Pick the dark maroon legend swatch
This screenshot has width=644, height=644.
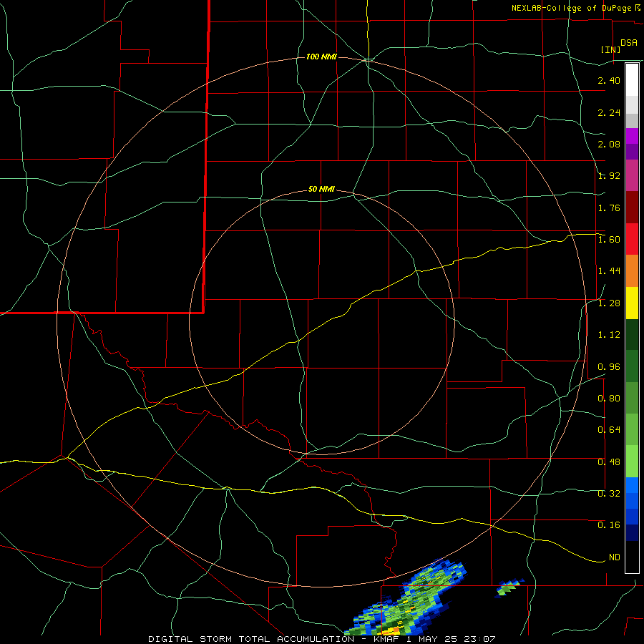point(632,207)
